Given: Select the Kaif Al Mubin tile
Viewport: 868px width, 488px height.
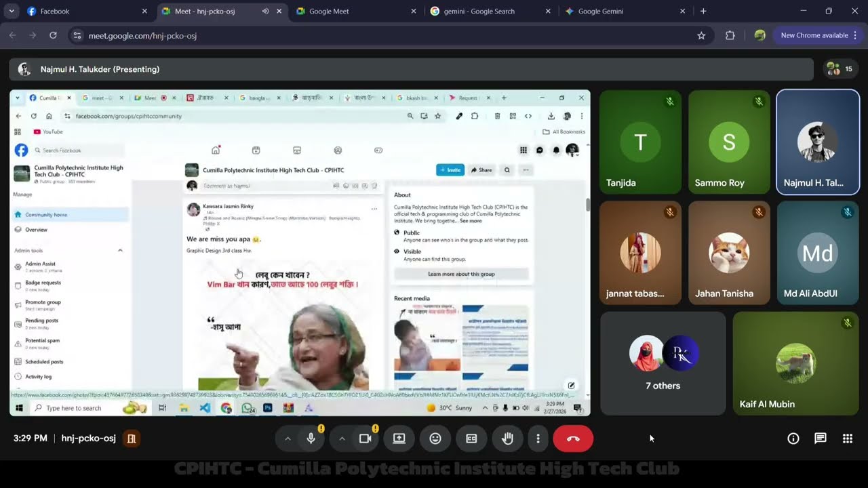Looking at the screenshot, I should [x=796, y=364].
